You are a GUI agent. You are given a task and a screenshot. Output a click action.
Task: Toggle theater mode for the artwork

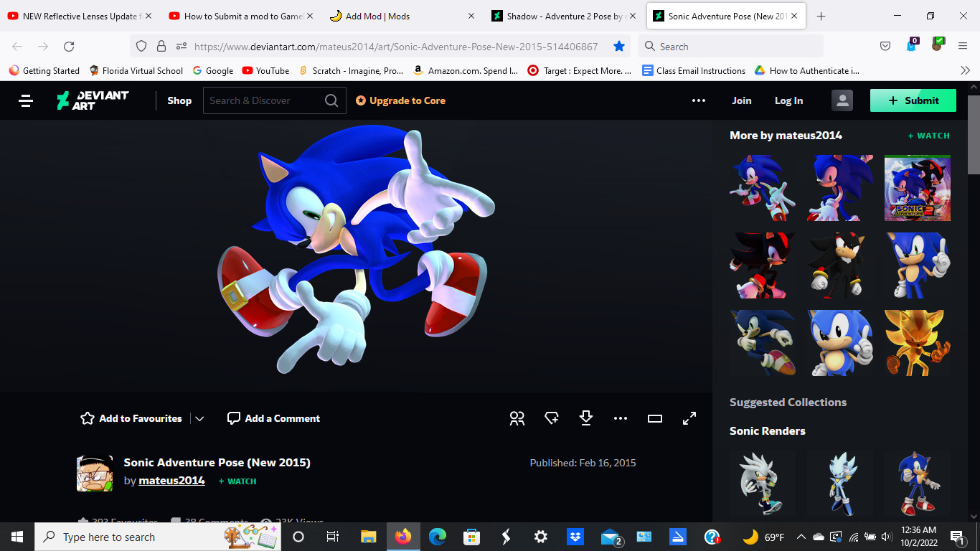click(x=654, y=418)
